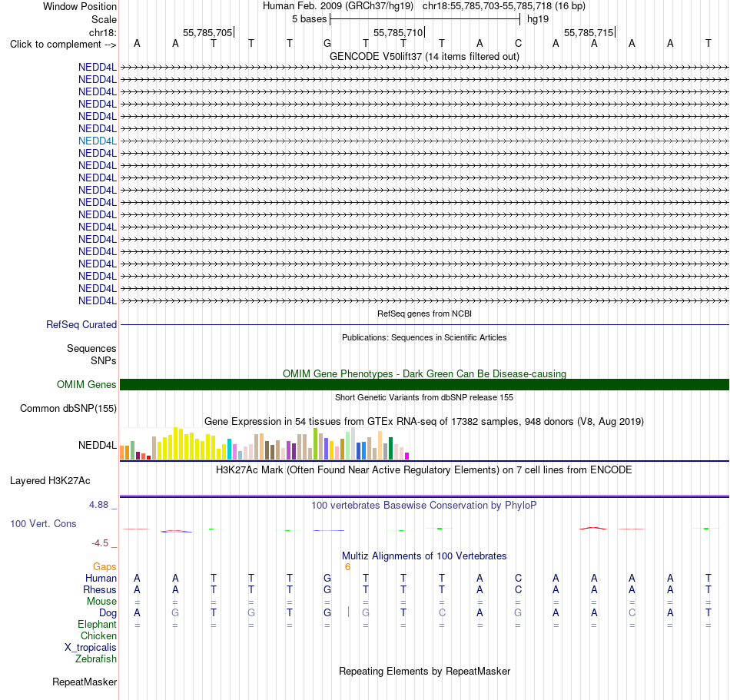730x700 pixels.
Task: Click the hg19 label beside the scale bar
Action: point(538,19)
